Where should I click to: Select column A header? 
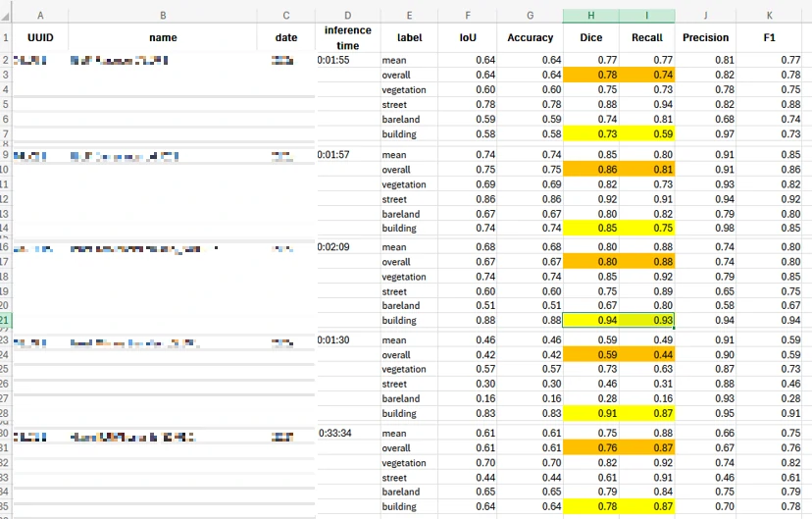40,16
